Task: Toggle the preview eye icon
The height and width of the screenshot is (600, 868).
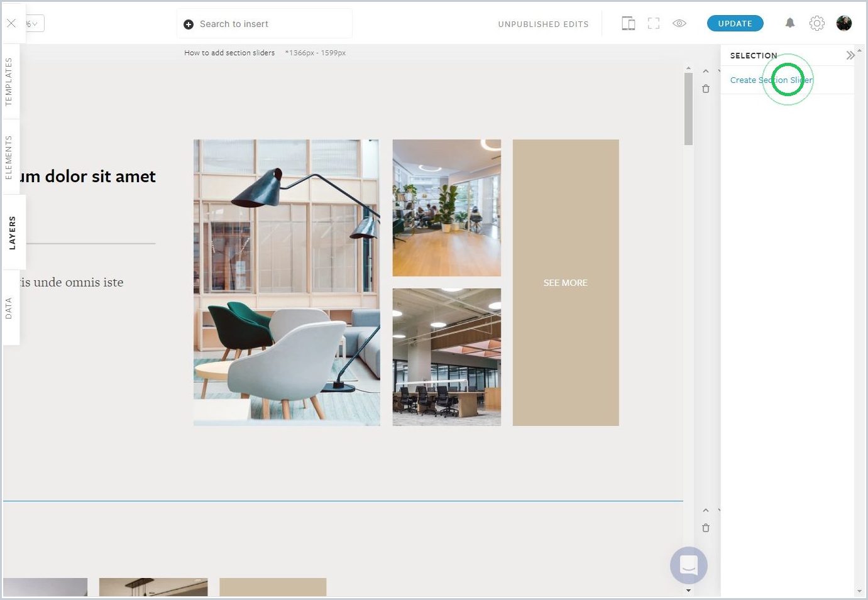Action: click(679, 23)
